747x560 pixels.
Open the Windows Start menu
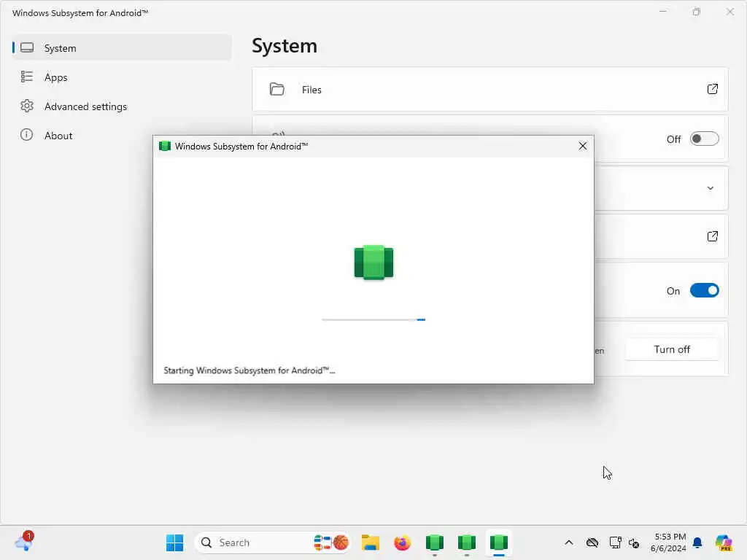(174, 542)
